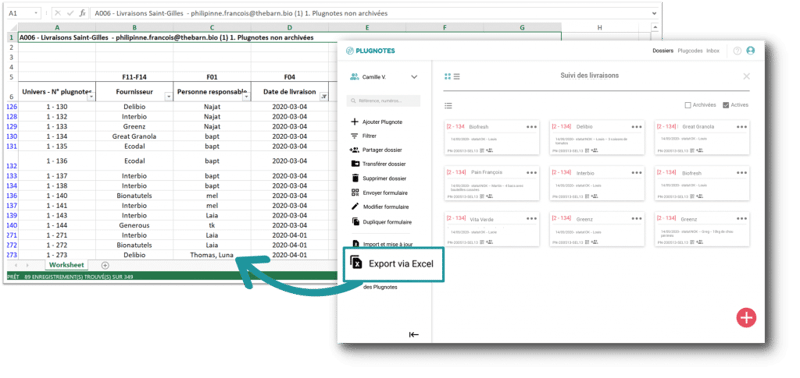
Task: Select the Worksheet sheet tab
Action: 66,265
